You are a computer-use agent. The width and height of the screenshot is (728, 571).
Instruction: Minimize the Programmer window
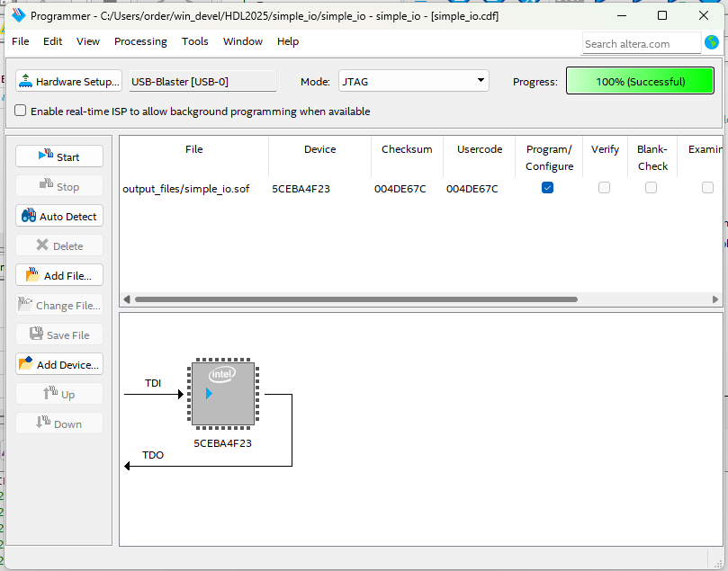pyautogui.click(x=622, y=15)
